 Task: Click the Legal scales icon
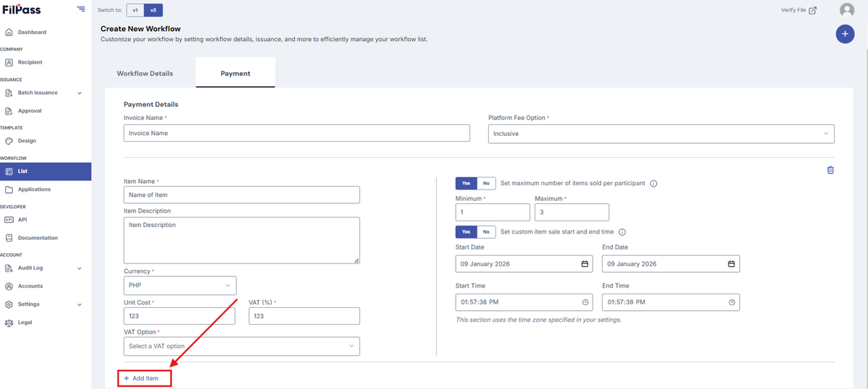click(9, 322)
